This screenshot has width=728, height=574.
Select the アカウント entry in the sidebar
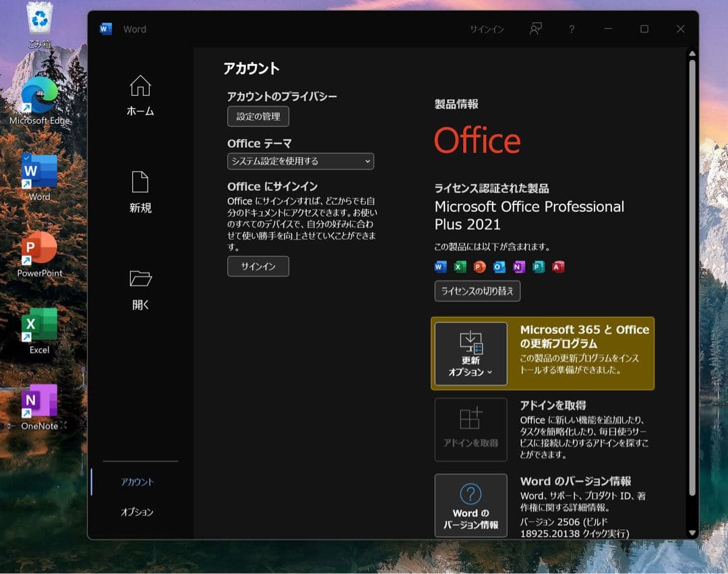(140, 483)
